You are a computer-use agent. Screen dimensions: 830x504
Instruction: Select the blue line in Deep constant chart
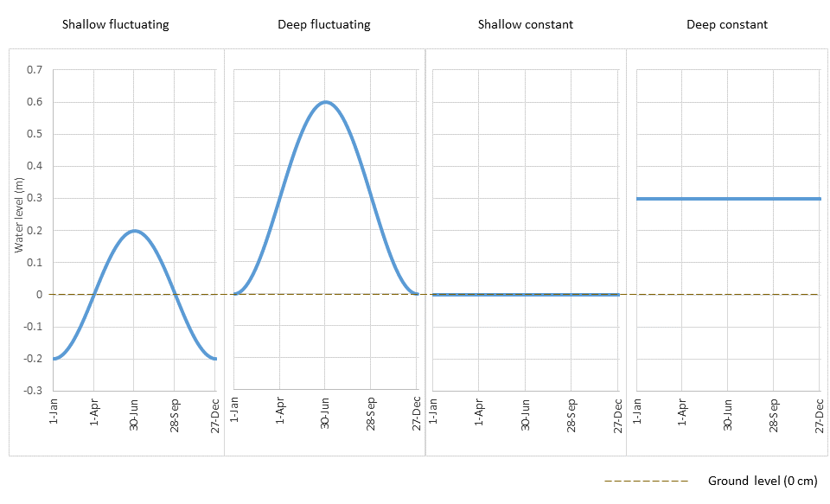(728, 199)
